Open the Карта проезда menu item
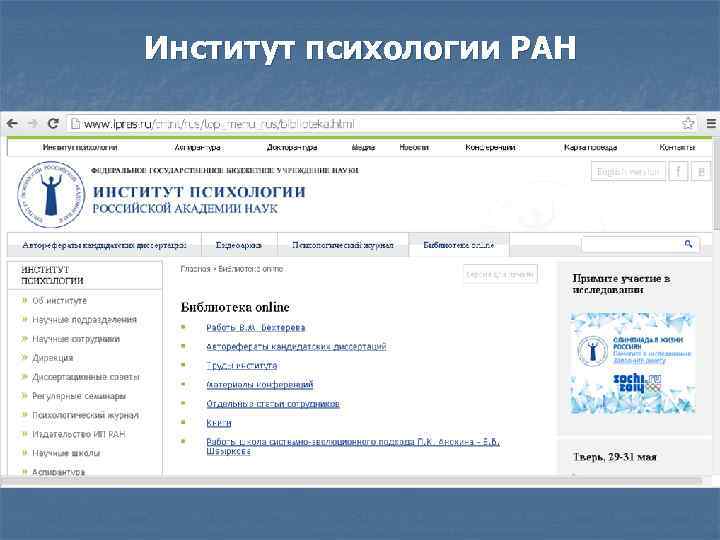 pyautogui.click(x=591, y=147)
